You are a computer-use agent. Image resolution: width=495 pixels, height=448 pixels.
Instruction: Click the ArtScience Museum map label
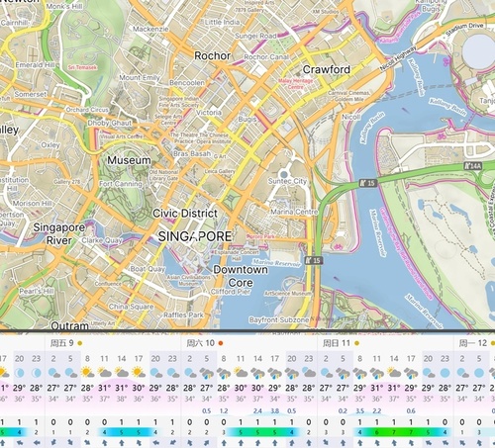tap(288, 293)
